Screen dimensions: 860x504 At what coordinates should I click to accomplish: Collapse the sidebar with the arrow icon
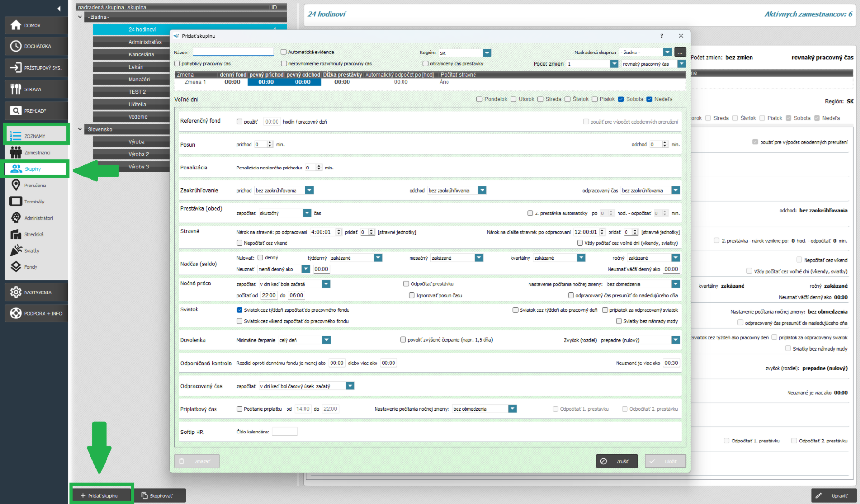click(59, 9)
